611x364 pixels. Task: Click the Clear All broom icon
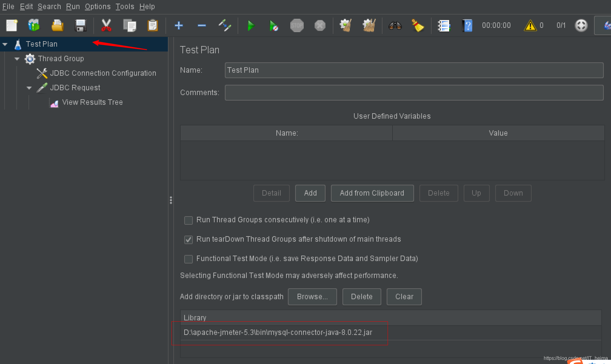(x=369, y=25)
